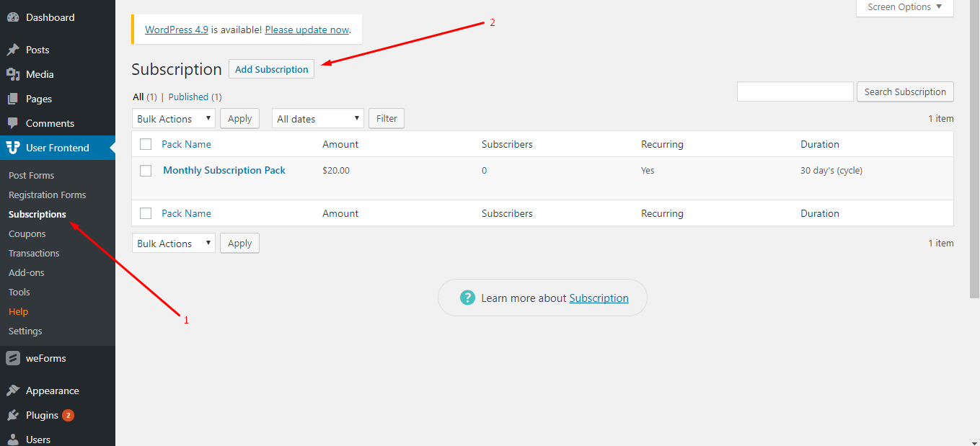Click the Appearance paintbrush icon
980x446 pixels.
[13, 391]
